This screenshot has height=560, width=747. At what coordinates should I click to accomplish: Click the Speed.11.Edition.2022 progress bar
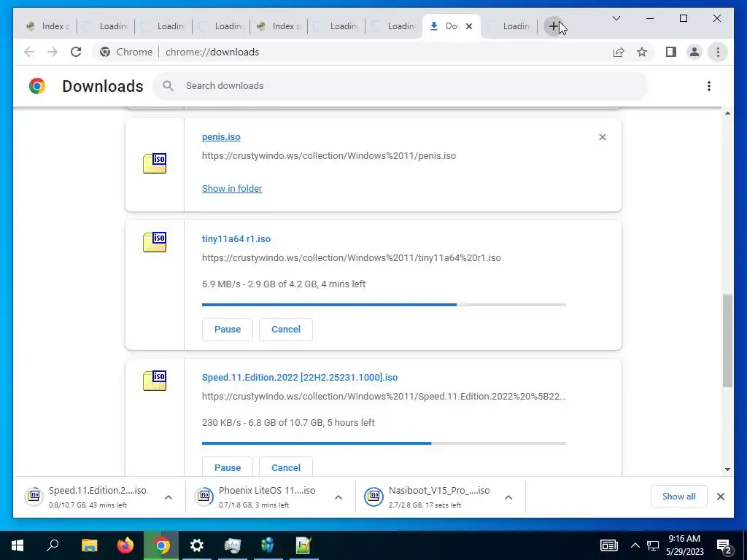coord(384,443)
